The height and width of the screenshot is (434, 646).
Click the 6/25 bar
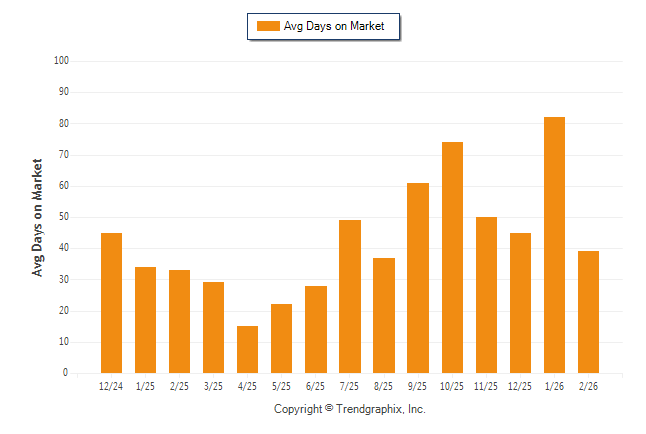(x=316, y=329)
